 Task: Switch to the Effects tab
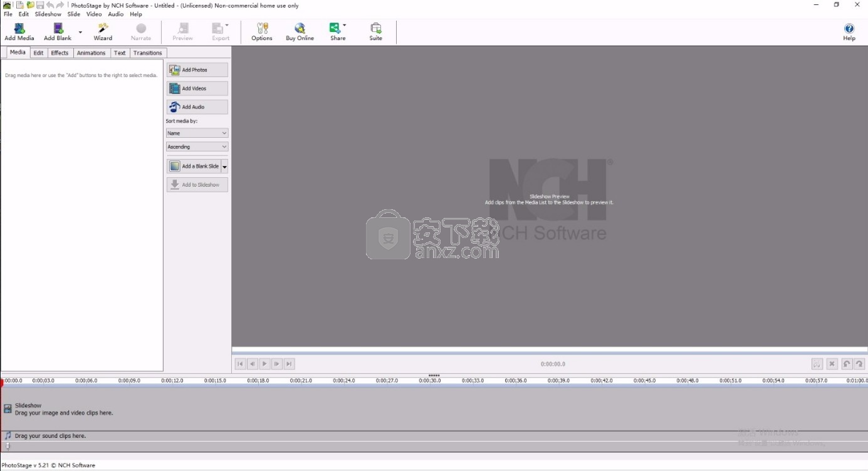(x=60, y=53)
